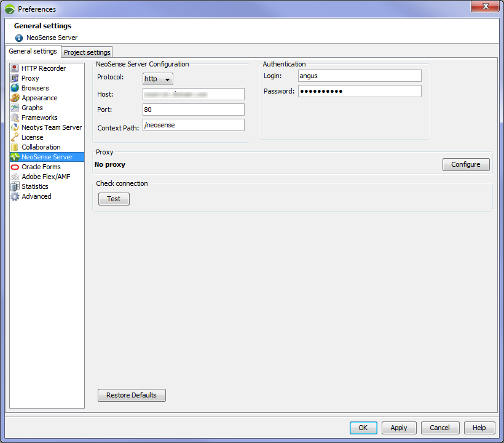The height and width of the screenshot is (443, 504).
Task: Go to Statistics preferences
Action: [34, 186]
